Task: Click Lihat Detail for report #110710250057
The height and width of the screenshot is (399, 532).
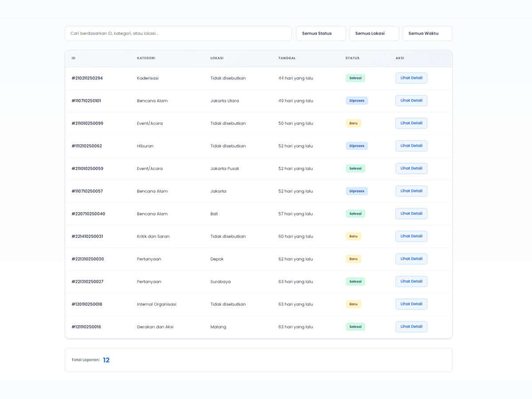Action: pyautogui.click(x=411, y=191)
